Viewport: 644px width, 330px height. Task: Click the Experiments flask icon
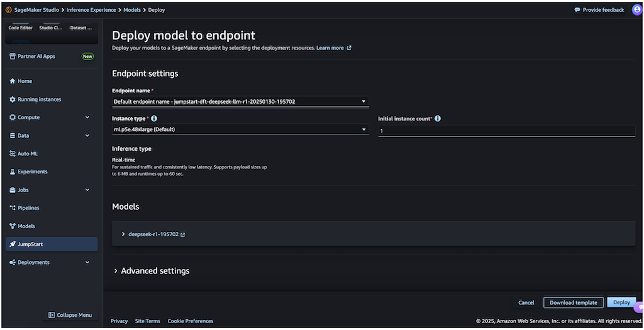pos(13,172)
